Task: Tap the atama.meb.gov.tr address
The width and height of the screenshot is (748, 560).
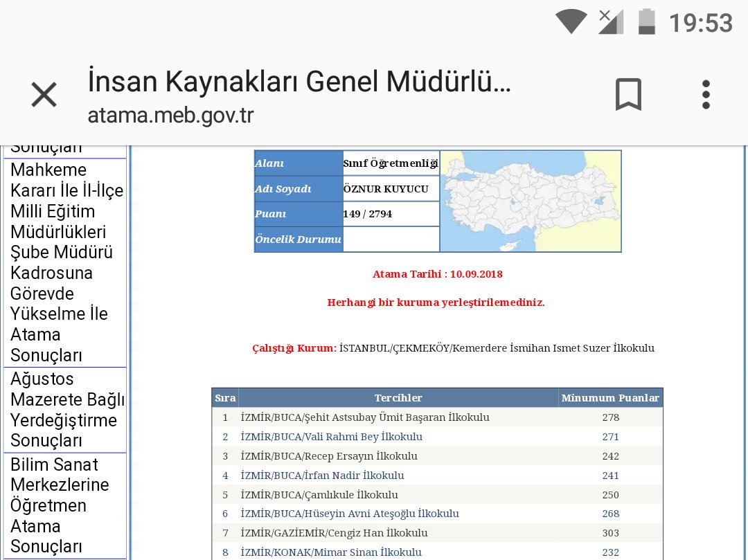Action: 170,116
